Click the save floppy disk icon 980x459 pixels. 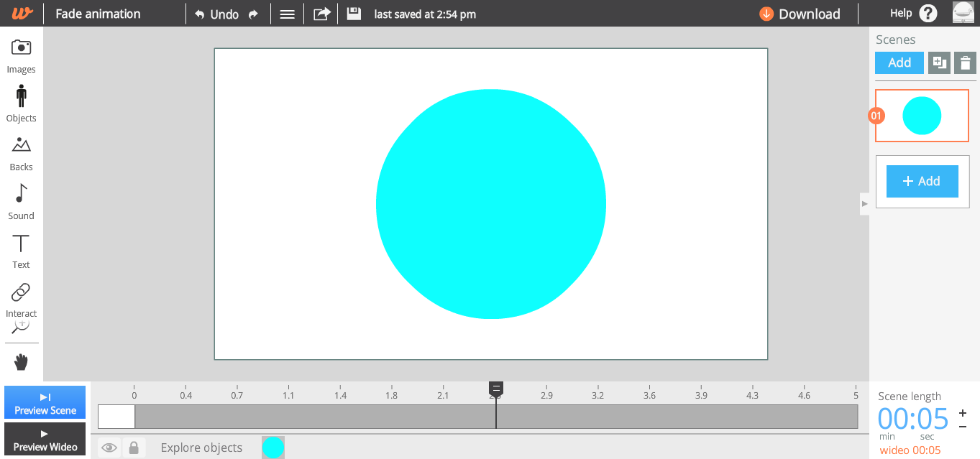click(354, 14)
